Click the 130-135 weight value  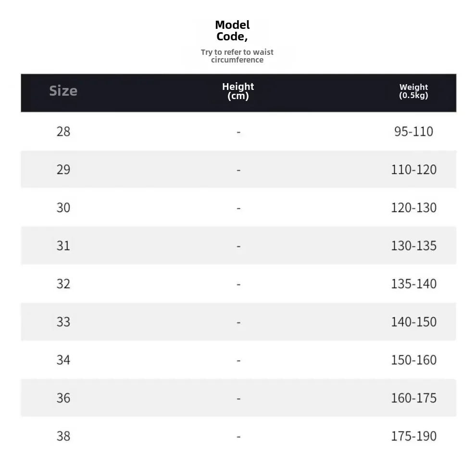pyautogui.click(x=413, y=245)
